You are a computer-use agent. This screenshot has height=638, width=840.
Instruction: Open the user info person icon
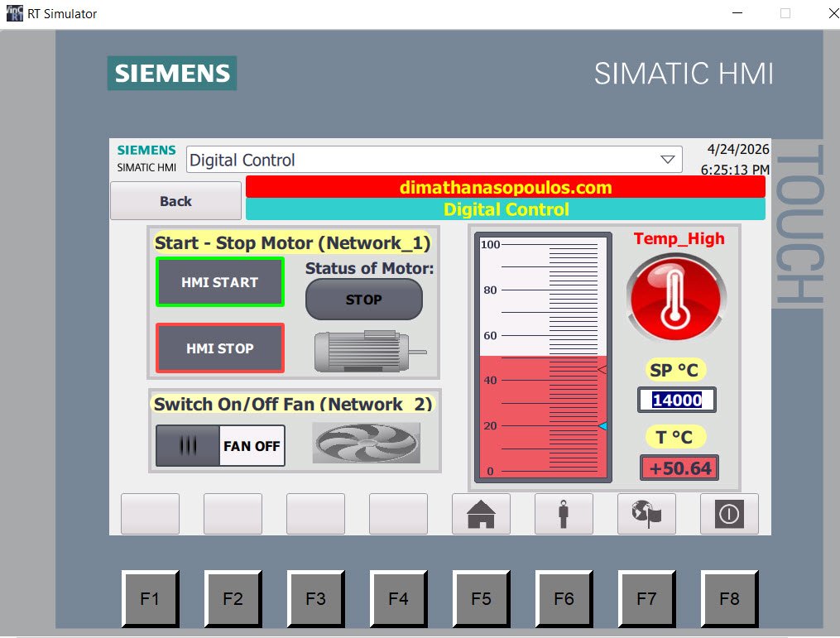(x=564, y=514)
